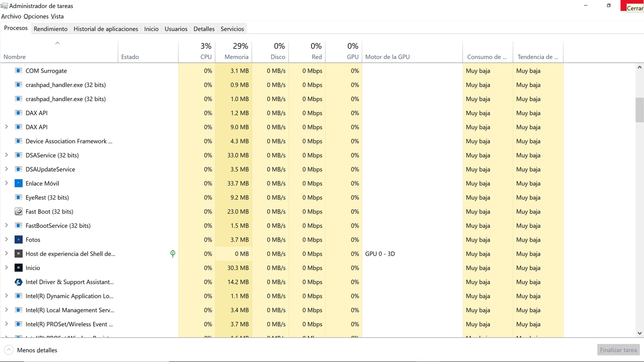Sort processes by Nombre column

pyautogui.click(x=59, y=52)
